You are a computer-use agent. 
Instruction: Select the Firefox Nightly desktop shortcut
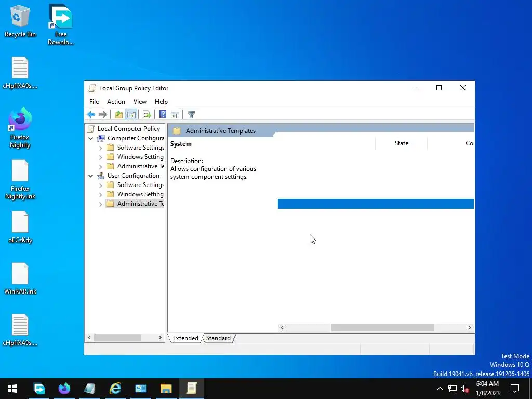(20, 128)
